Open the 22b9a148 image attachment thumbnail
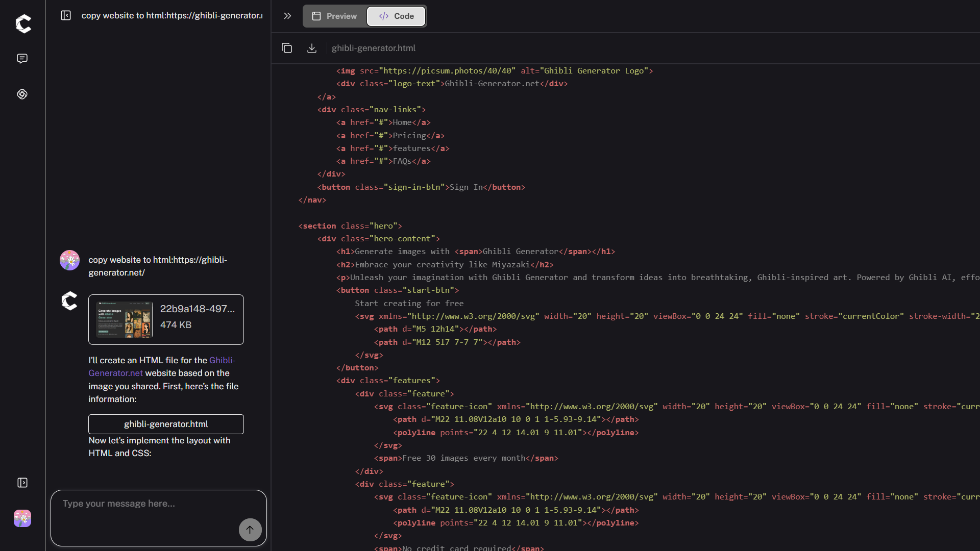Screen dimensions: 980x551 click(x=125, y=319)
